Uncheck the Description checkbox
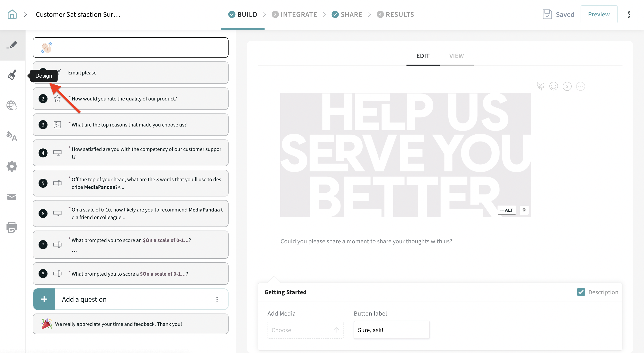644x353 pixels. 581,292
